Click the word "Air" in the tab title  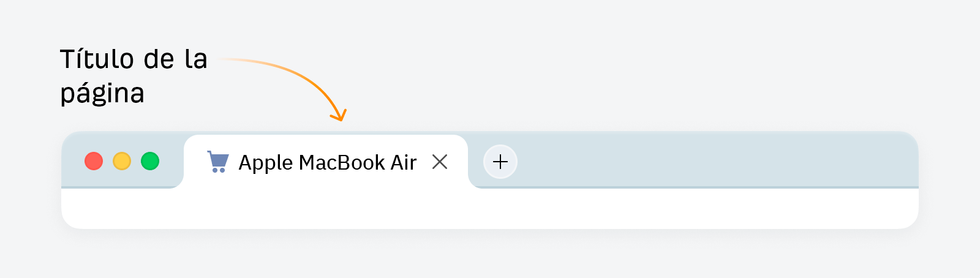pos(404,162)
